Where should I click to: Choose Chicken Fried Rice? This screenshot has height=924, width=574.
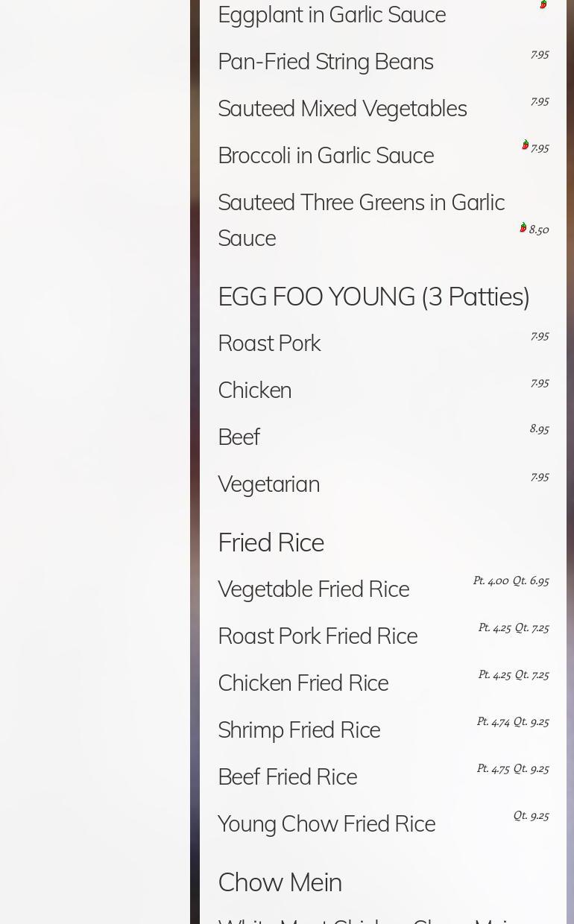303,683
